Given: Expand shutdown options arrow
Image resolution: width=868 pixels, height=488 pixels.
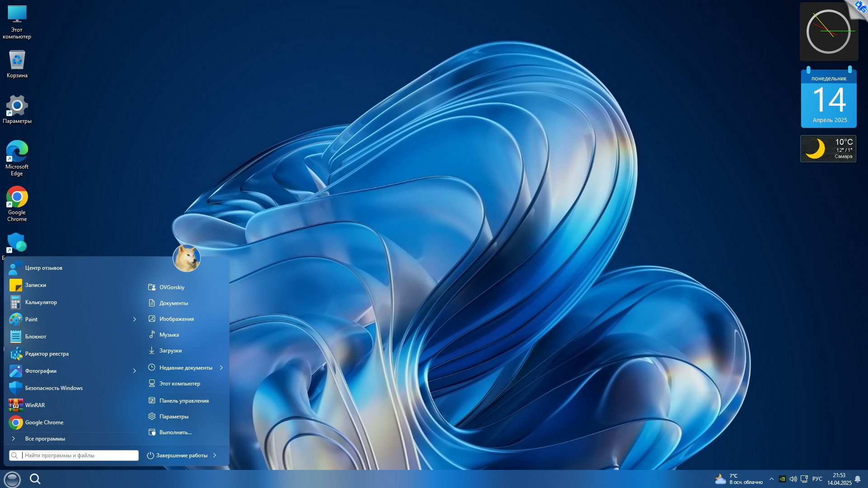Looking at the screenshot, I should 215,455.
